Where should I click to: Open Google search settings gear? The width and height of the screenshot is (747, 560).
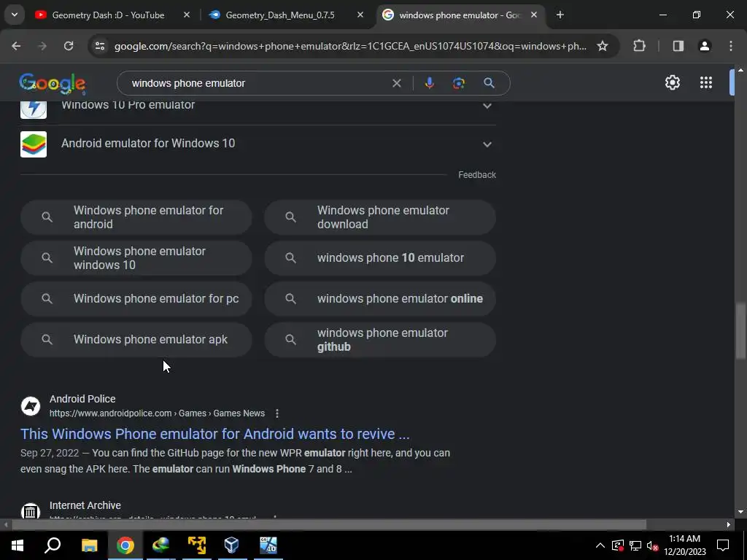tap(672, 82)
